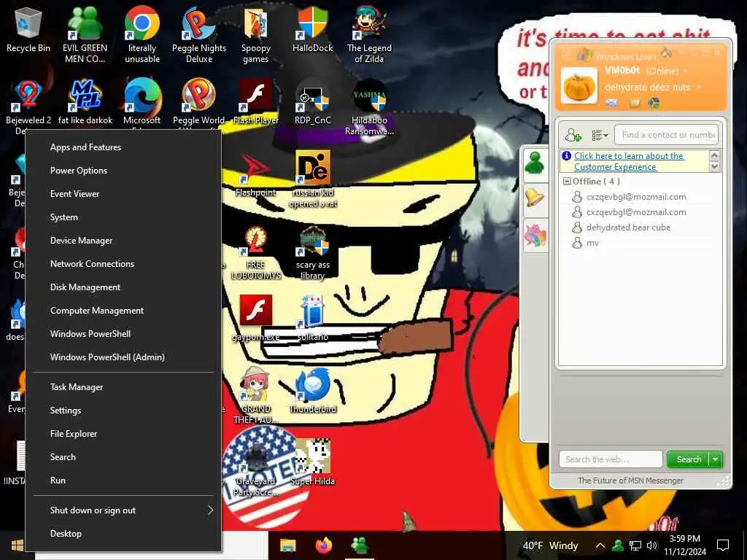
Task: Select the Peggle World shortcut
Action: tap(198, 102)
